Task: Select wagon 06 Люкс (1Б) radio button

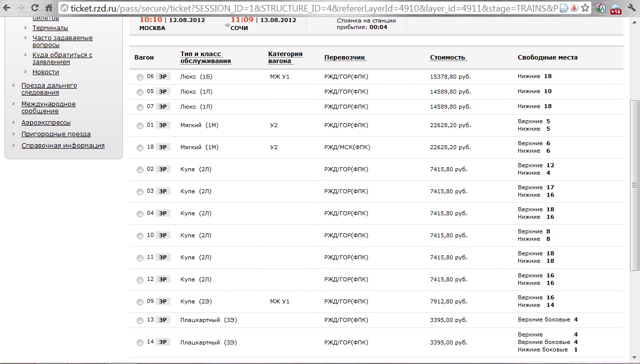Action: point(140,77)
